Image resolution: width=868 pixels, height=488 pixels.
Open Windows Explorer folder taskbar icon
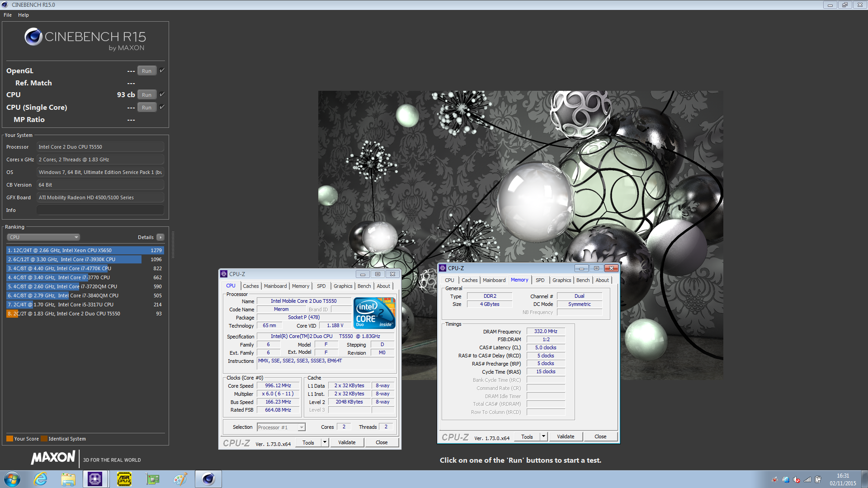68,479
